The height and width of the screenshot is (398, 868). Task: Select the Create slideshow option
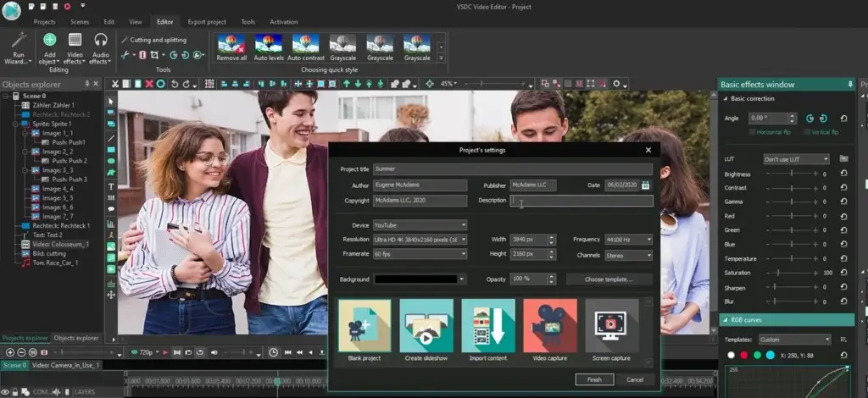tap(426, 330)
